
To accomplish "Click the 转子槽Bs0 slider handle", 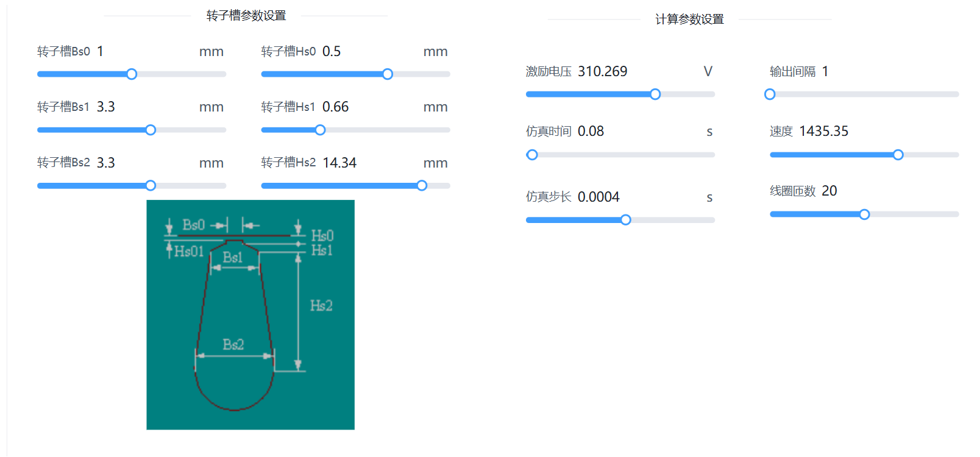I will pyautogui.click(x=132, y=74).
